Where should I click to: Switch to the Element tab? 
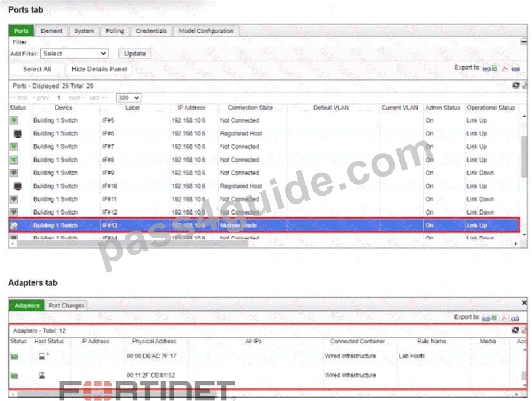point(52,31)
